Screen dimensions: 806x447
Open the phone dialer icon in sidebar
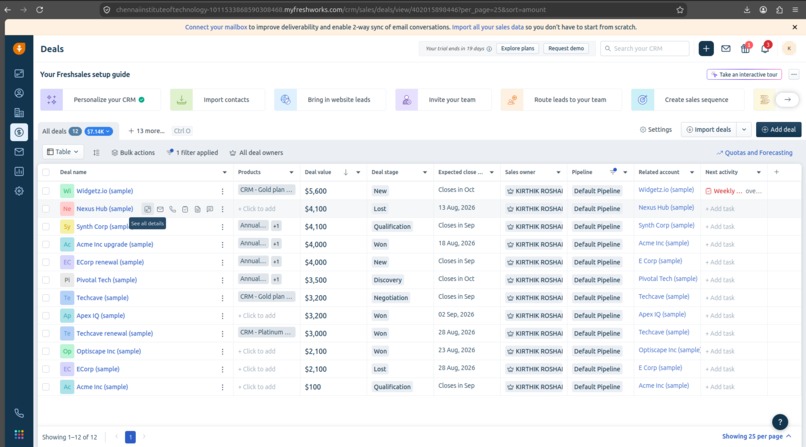pyautogui.click(x=19, y=413)
